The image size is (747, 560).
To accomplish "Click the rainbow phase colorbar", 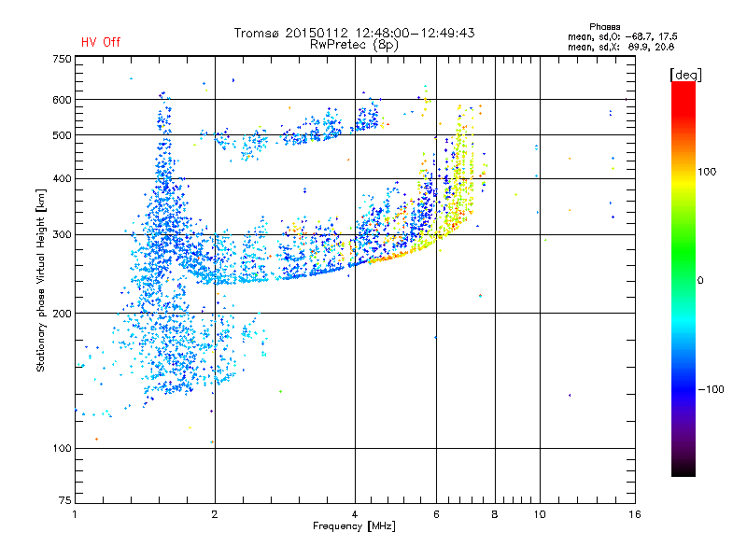I will click(x=684, y=278).
